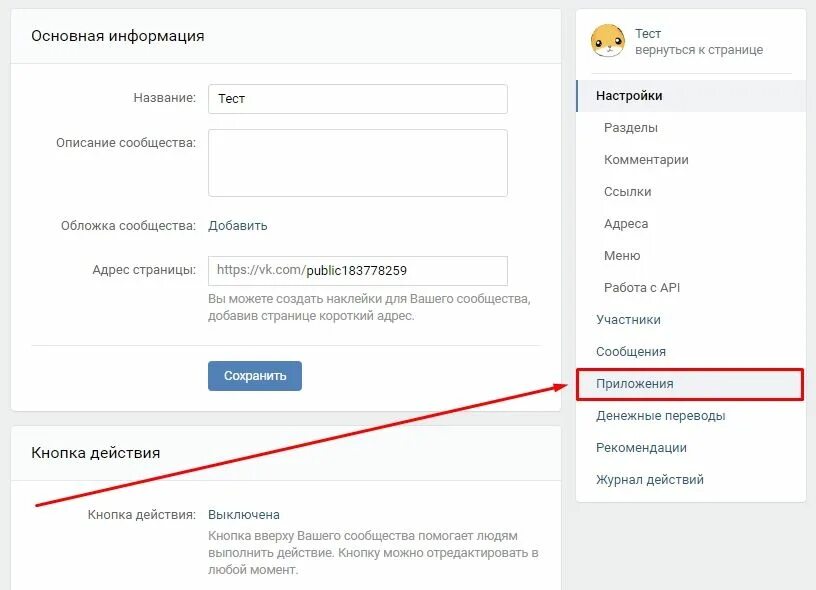This screenshot has height=590, width=816.
Task: Open Участники section
Action: click(628, 320)
